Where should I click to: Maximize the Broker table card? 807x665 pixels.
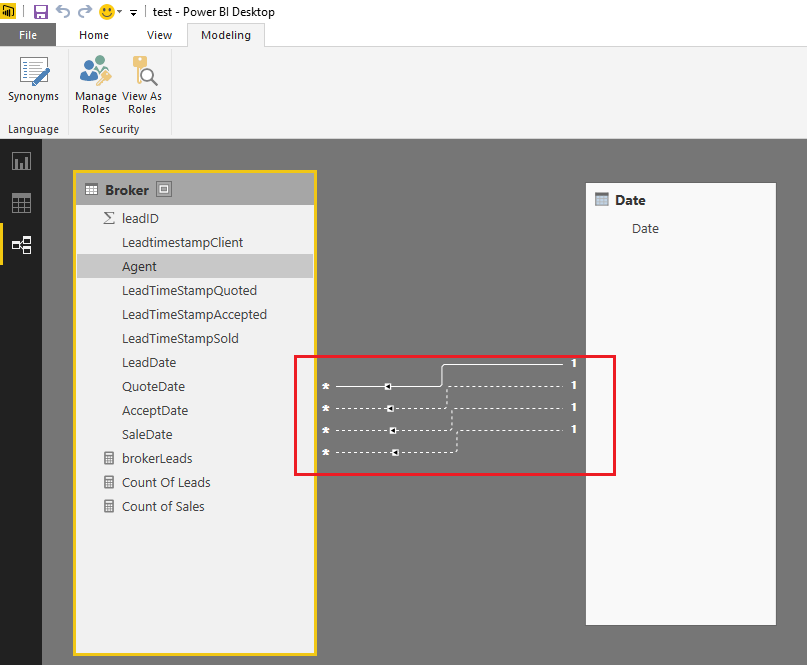pos(164,189)
